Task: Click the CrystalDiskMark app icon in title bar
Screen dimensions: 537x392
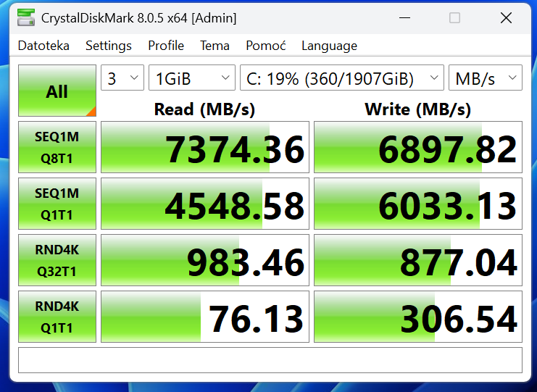Action: [x=26, y=18]
